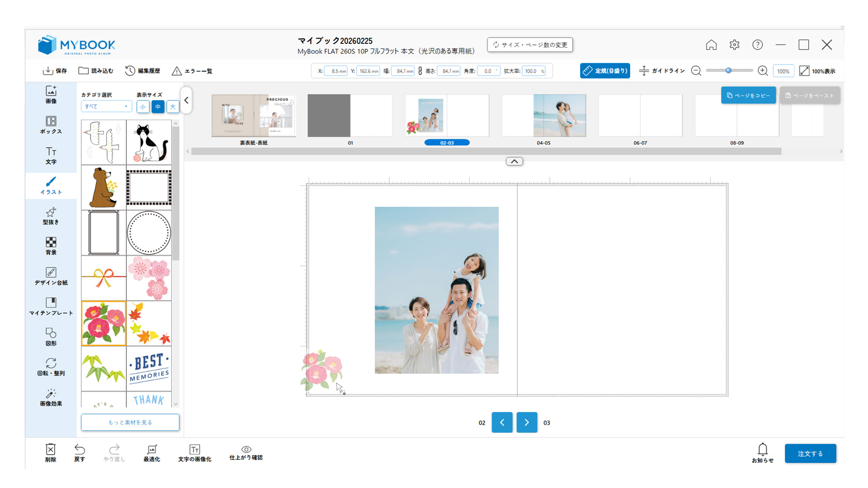The width and height of the screenshot is (868, 488).
Task: Open the 背景 background panel
Action: point(51,246)
